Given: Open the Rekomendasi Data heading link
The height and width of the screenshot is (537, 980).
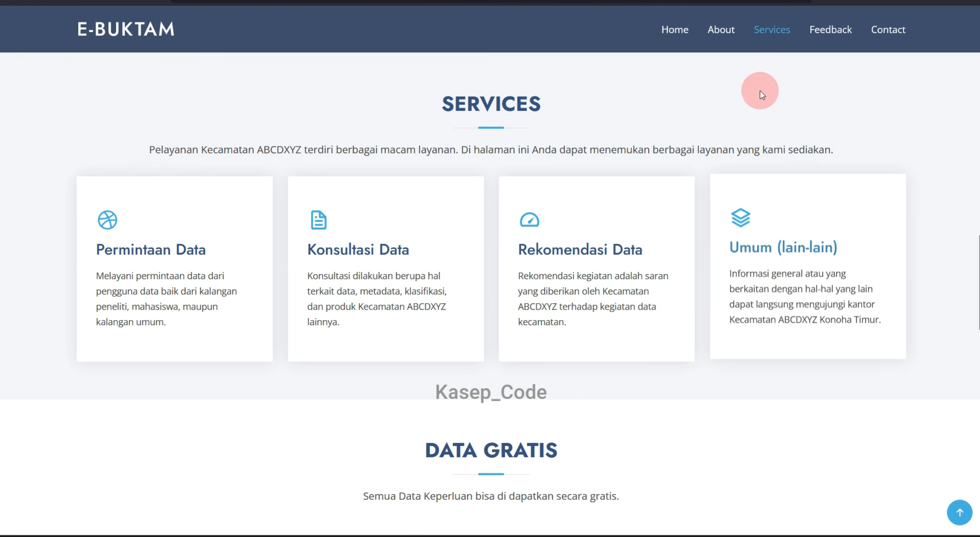Looking at the screenshot, I should click(580, 250).
